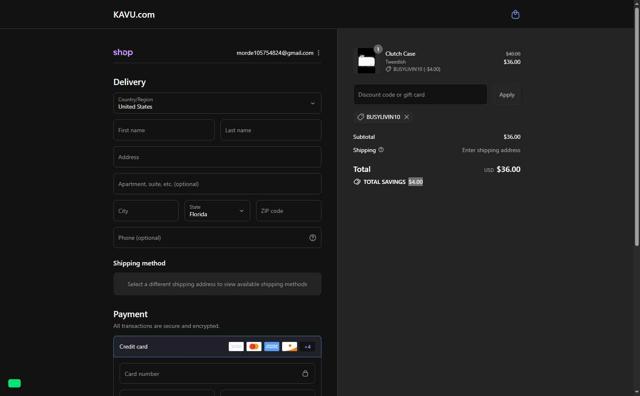Click the Clutch Case product name
Viewport: 640px width, 396px height.
pos(400,53)
